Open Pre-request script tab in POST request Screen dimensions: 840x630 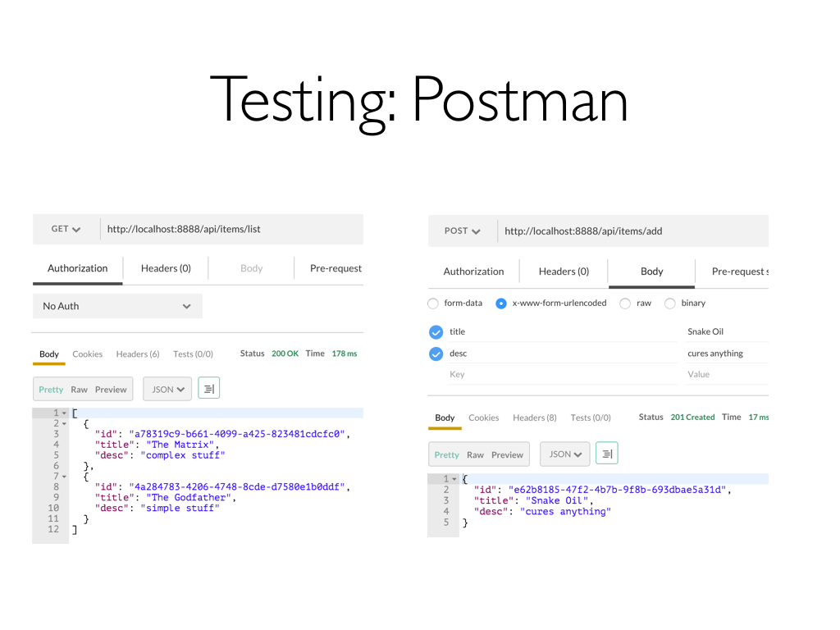click(739, 272)
